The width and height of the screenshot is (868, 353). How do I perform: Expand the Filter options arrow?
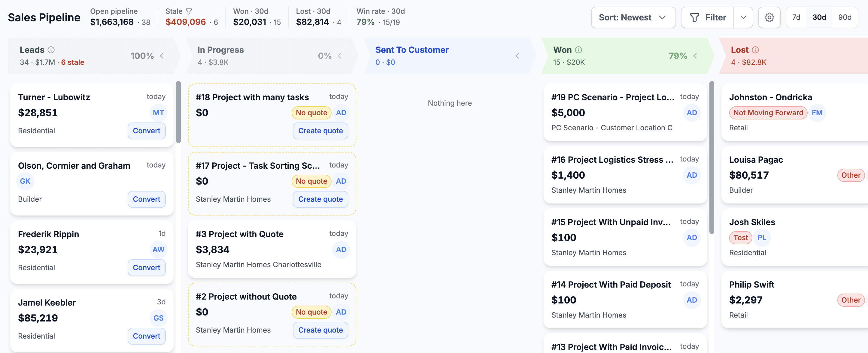click(x=743, y=17)
